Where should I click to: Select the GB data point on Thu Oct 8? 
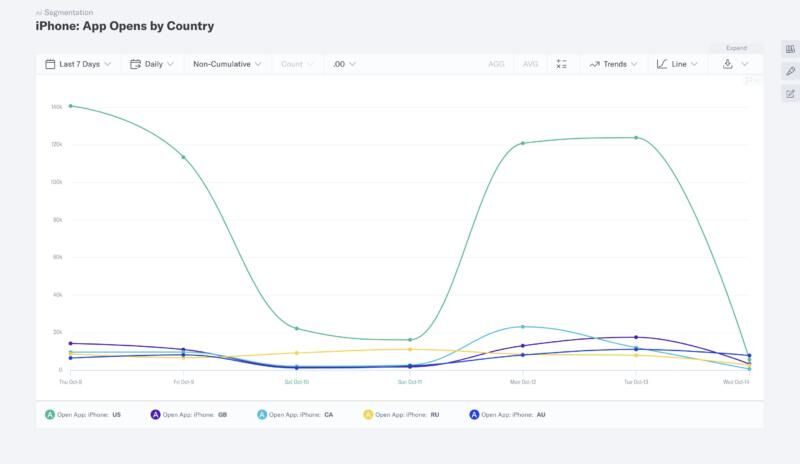[x=70, y=344]
